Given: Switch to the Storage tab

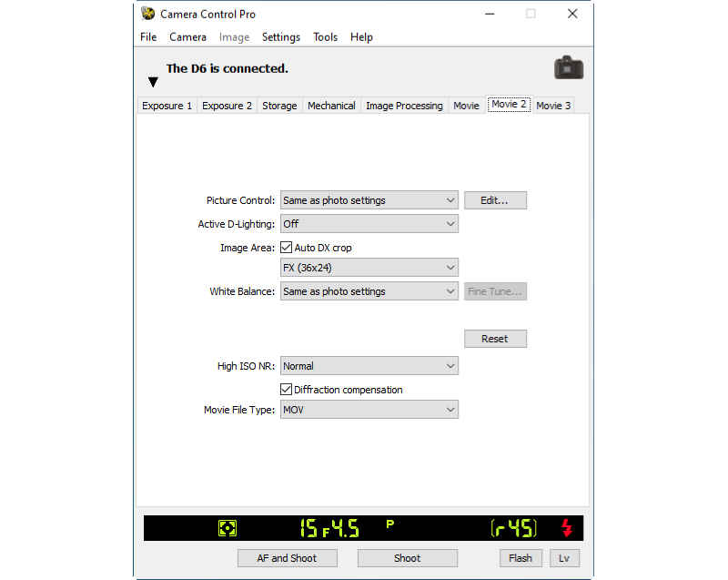Looking at the screenshot, I should pos(279,106).
